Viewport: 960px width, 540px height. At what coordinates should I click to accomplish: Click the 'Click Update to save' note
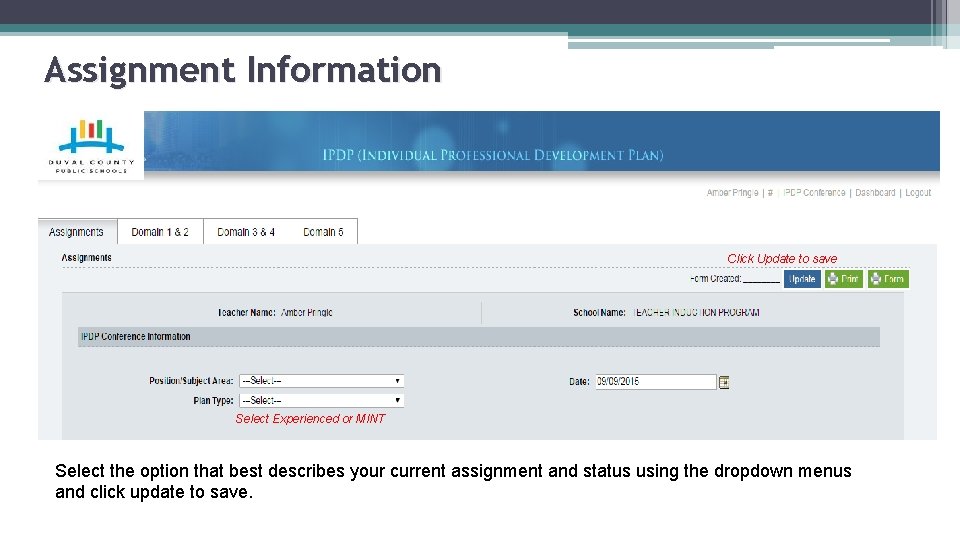[x=782, y=258]
